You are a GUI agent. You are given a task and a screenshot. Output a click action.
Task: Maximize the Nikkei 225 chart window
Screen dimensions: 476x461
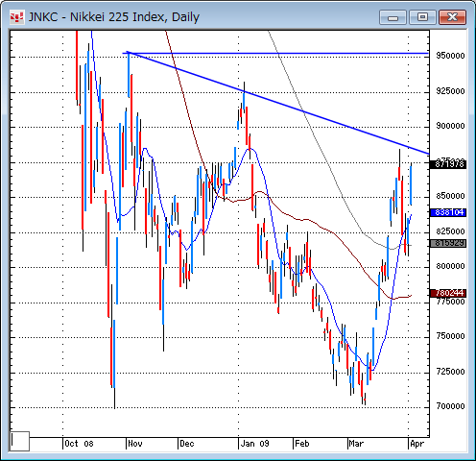click(422, 17)
